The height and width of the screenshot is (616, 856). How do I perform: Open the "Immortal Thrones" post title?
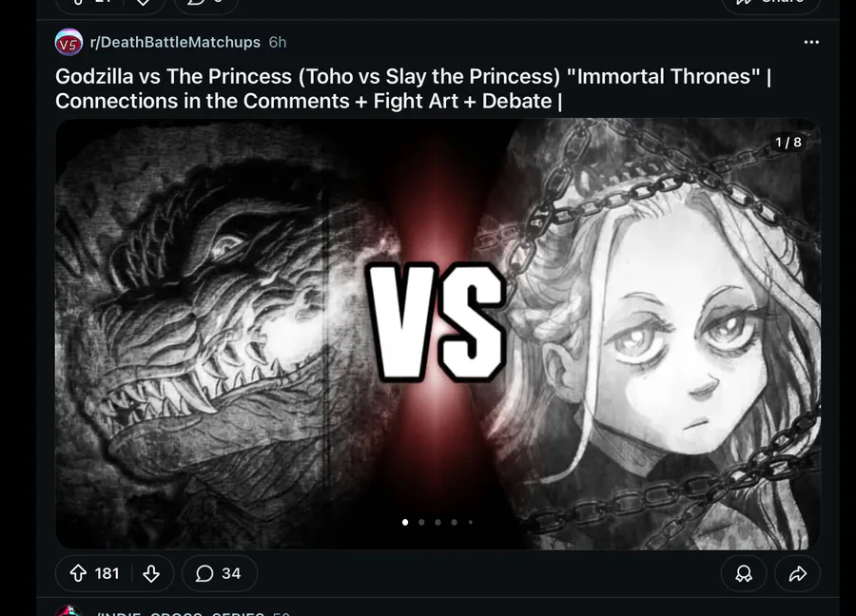413,88
